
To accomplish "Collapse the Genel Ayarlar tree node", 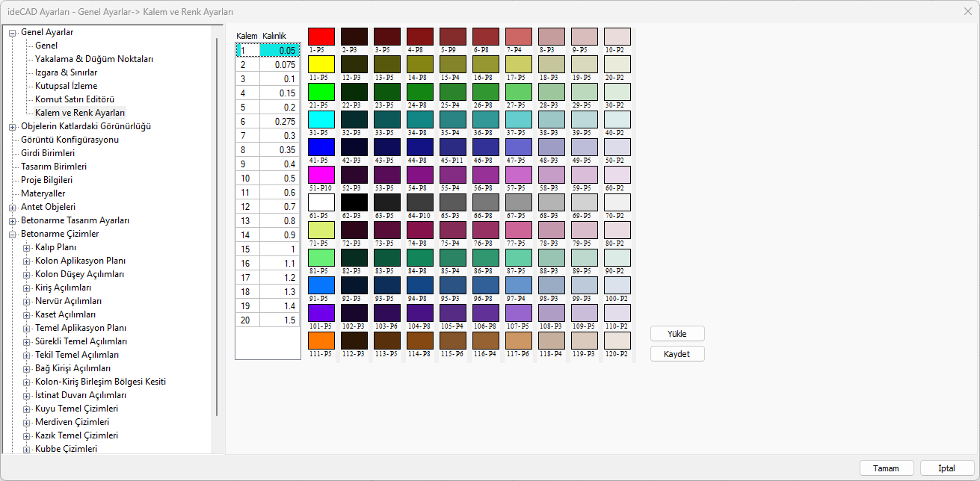I will 13,32.
